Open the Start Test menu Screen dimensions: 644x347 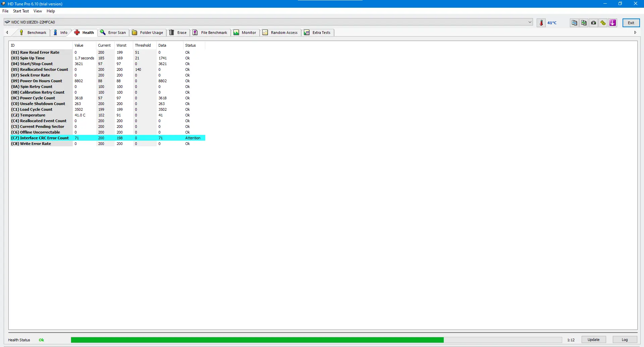(21, 11)
